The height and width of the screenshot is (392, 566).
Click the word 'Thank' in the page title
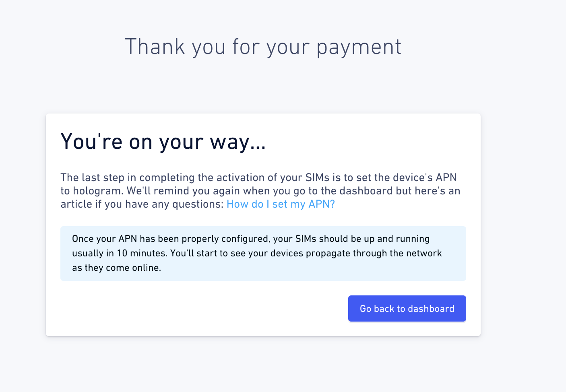tap(155, 47)
